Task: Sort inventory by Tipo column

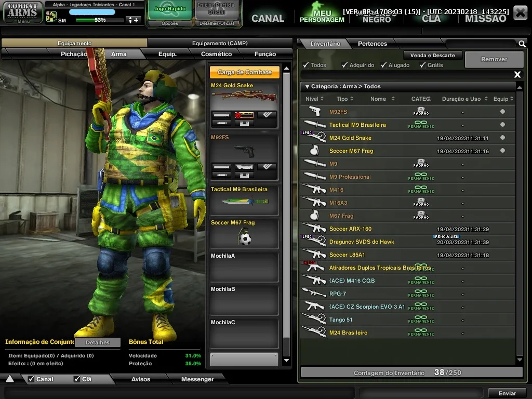Action: coord(345,99)
